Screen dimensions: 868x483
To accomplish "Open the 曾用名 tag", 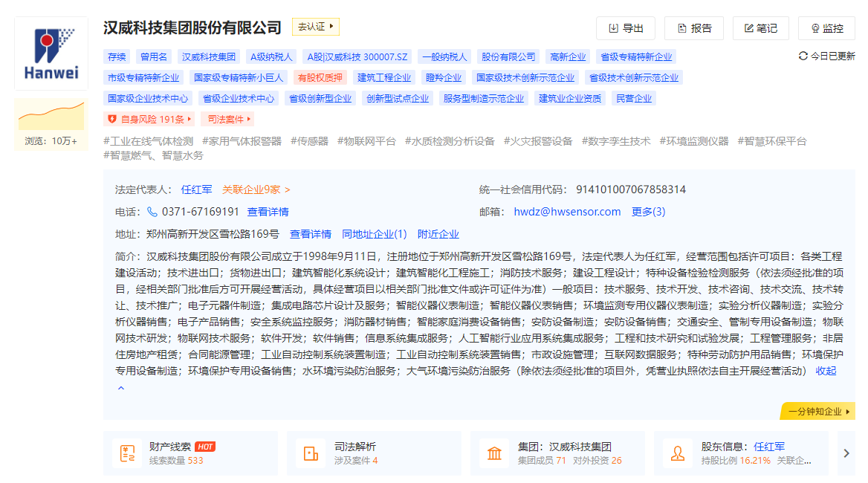I will pyautogui.click(x=153, y=57).
